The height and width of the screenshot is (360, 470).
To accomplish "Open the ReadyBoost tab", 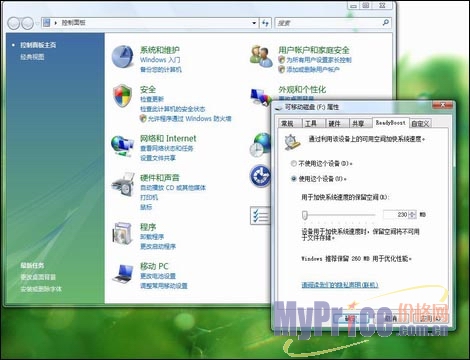I will tap(391, 123).
